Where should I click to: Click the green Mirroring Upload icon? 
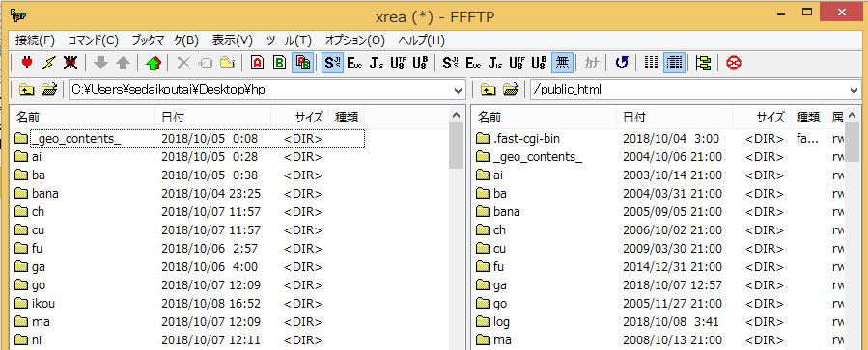pyautogui.click(x=153, y=63)
